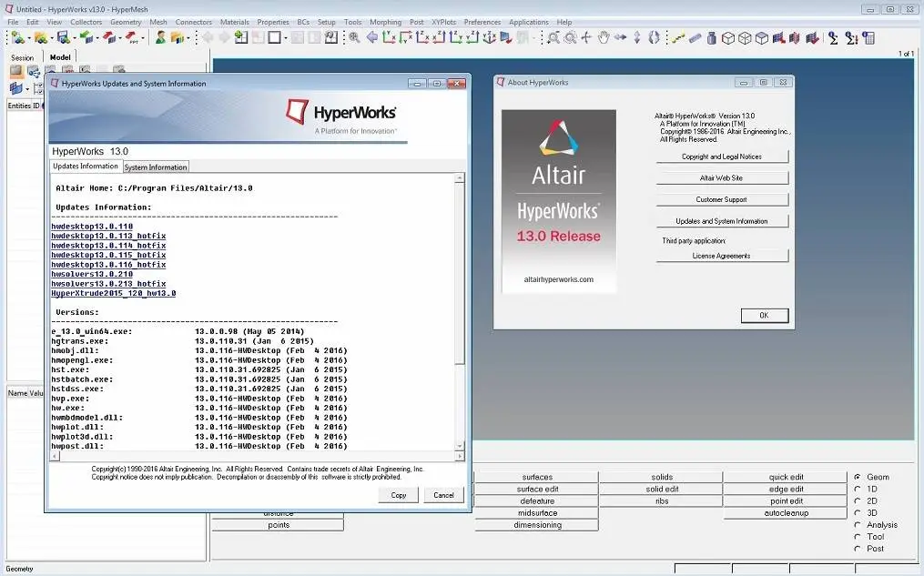Image resolution: width=924 pixels, height=576 pixels.
Task: Click horizontal scrollbar under the versions list
Action: pyautogui.click(x=257, y=457)
